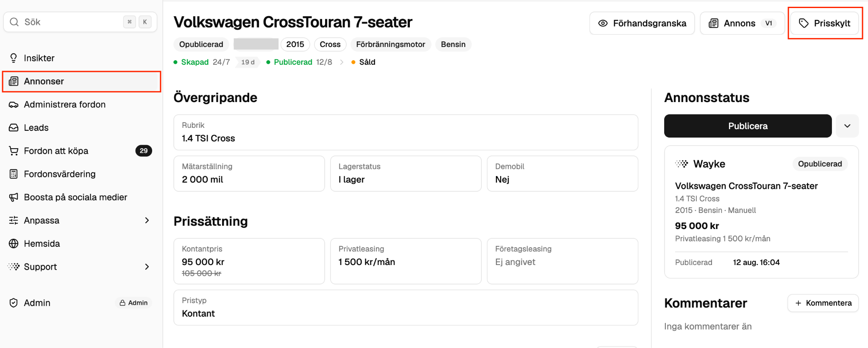Click the Hemsida globe icon
Screen dimensions: 868x348
pos(14,243)
